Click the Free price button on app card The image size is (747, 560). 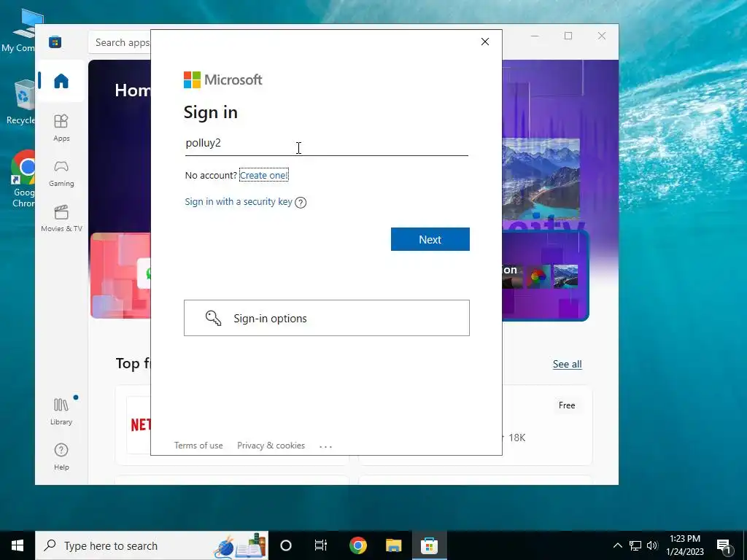[567, 405]
